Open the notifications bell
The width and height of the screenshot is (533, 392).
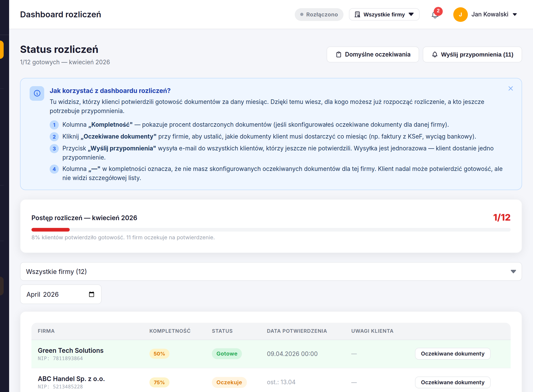(435, 15)
